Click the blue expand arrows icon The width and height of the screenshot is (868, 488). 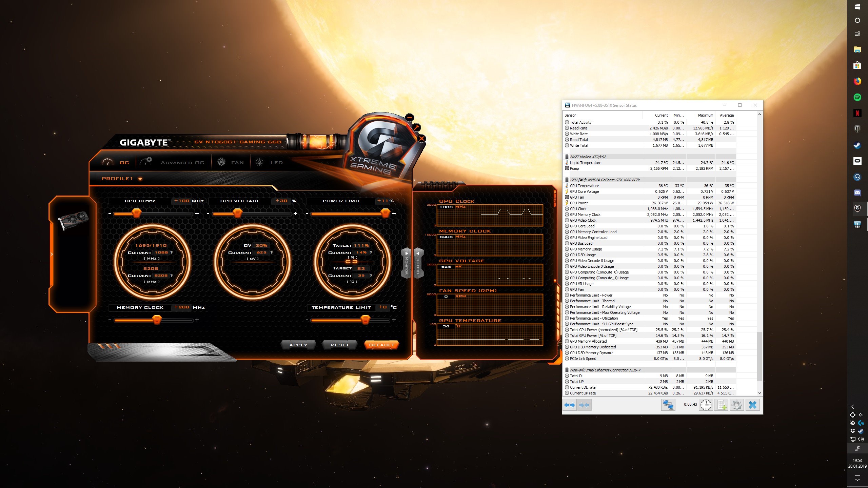click(570, 405)
